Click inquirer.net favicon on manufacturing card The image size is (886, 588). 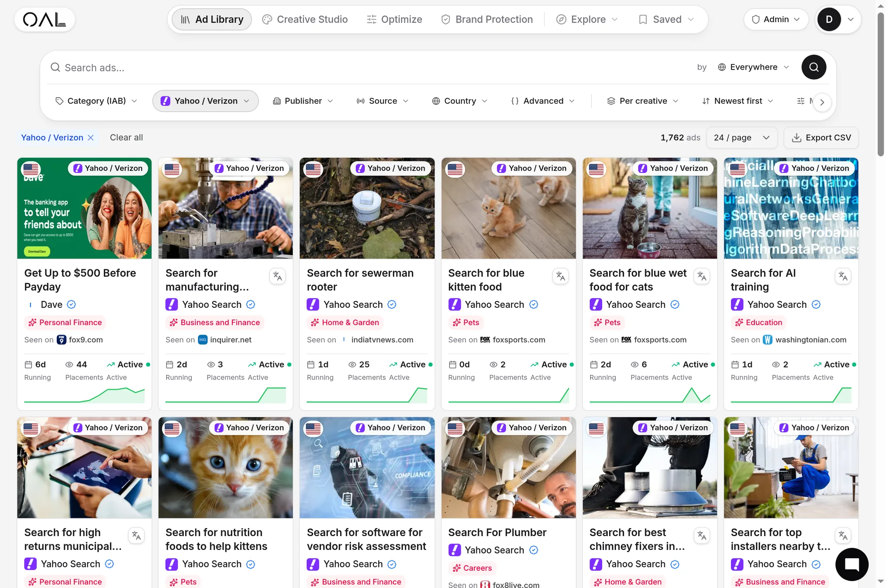click(203, 340)
